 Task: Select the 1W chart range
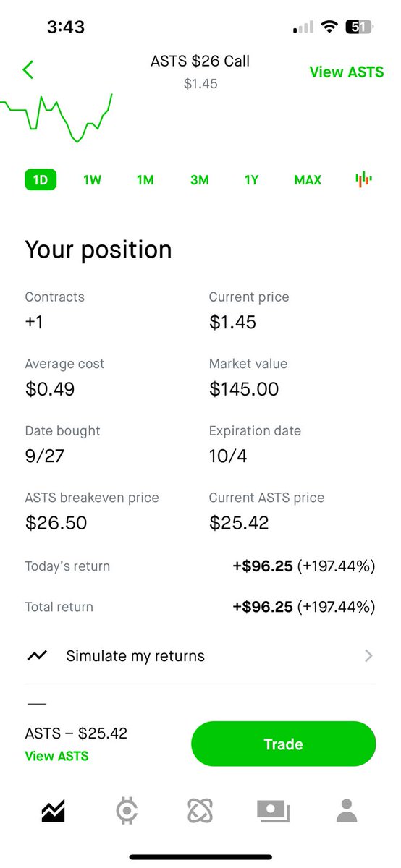(92, 180)
